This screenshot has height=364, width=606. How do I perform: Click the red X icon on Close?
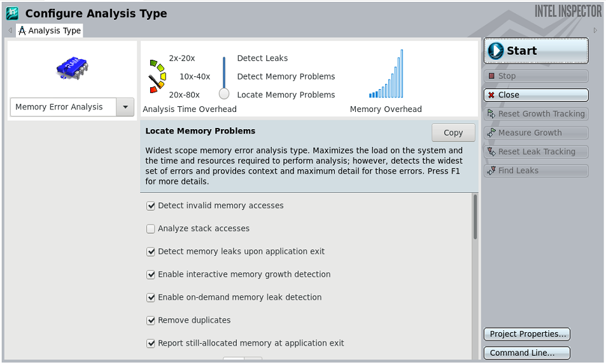click(491, 95)
